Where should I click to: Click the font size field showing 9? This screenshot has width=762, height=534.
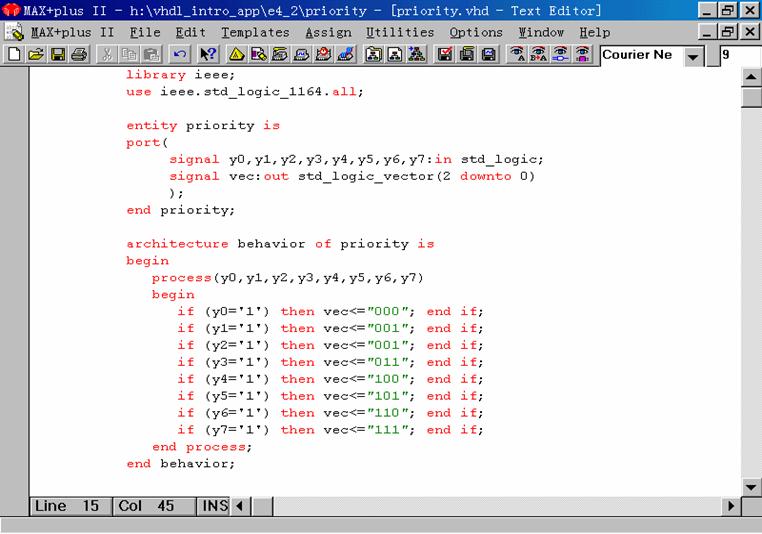(740, 55)
